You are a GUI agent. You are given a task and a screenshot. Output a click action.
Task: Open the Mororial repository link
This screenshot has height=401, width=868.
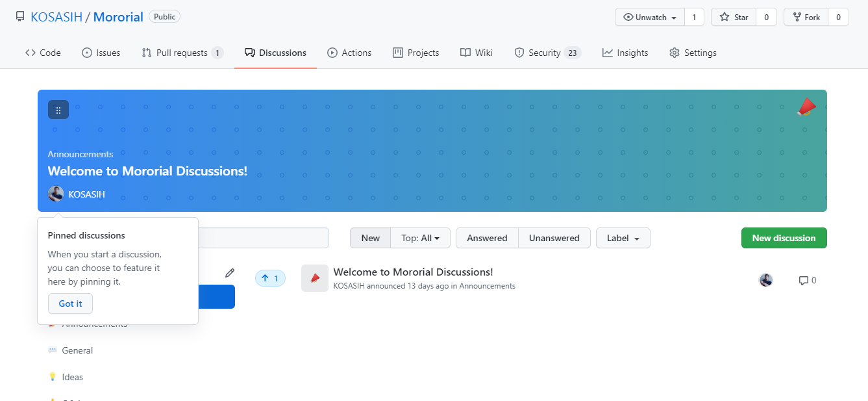pyautogui.click(x=118, y=17)
